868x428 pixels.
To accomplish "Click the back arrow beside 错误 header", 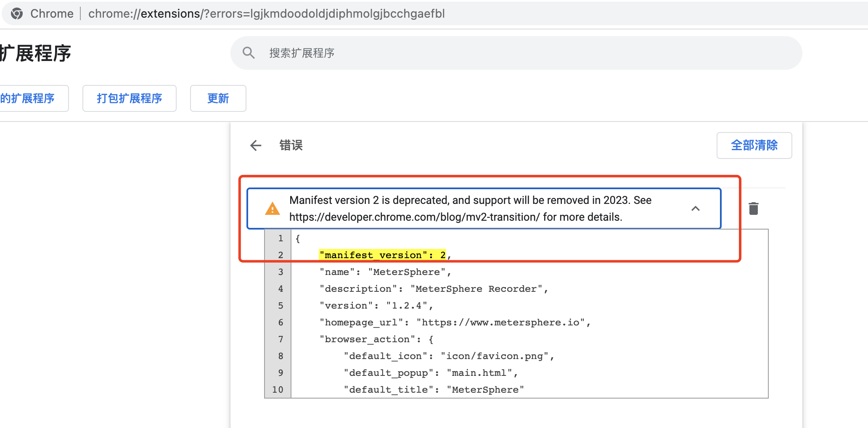I will pos(255,145).
